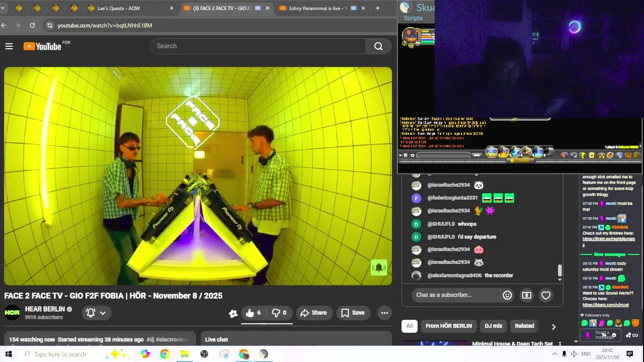The image size is (644, 362).
Task: Open the blerp.com link in Kick chat
Action: (x=605, y=305)
